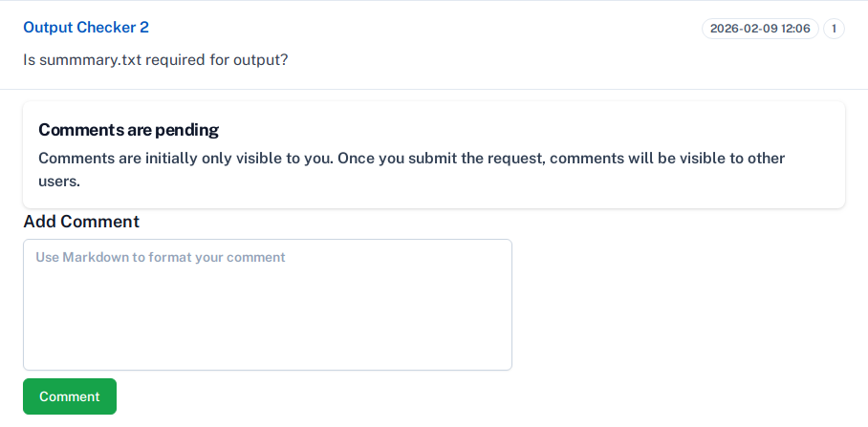
Task: Click the comment count badge showing 1
Action: tap(834, 29)
